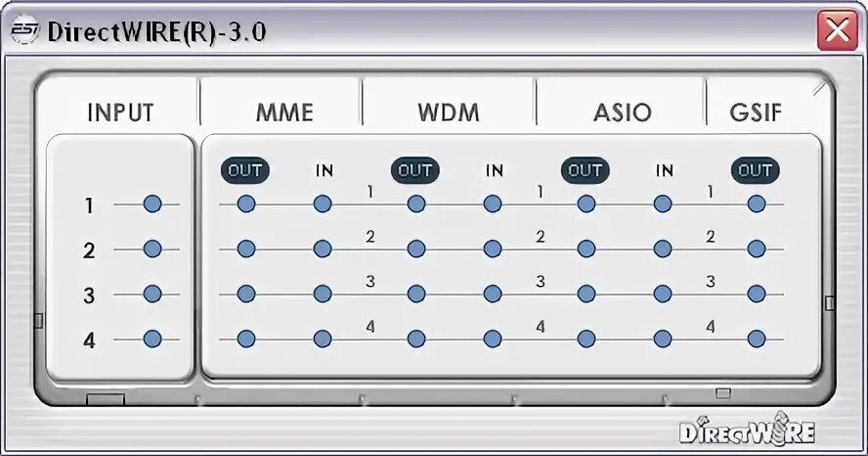Click INPUT channel 4 patch node

[152, 338]
